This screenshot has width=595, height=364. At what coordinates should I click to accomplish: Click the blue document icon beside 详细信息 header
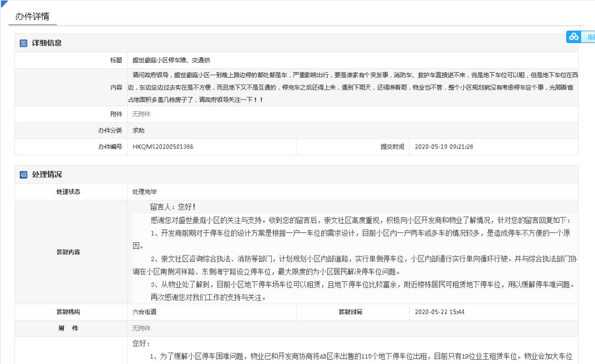coord(22,44)
